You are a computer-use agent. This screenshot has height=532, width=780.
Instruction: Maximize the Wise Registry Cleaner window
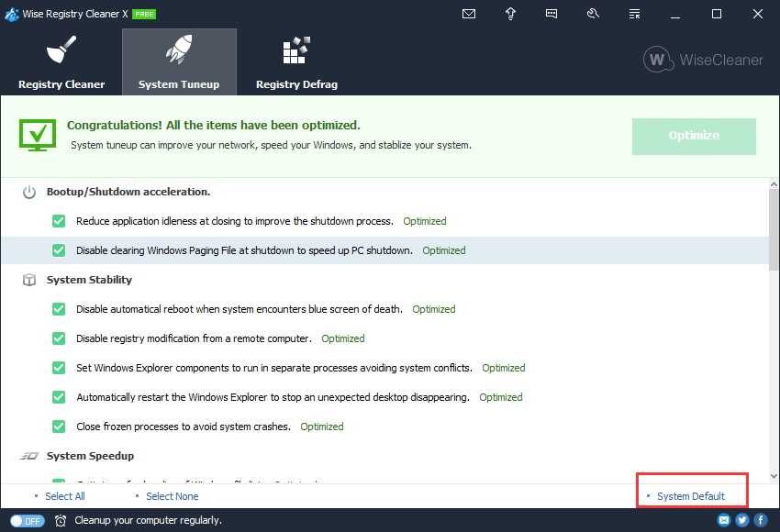717,14
